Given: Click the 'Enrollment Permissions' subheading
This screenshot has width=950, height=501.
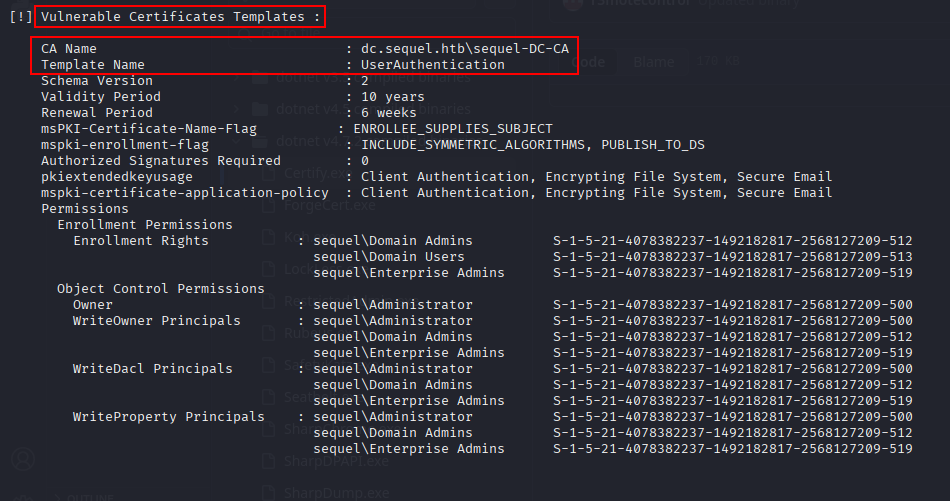Looking at the screenshot, I should pos(145,225).
